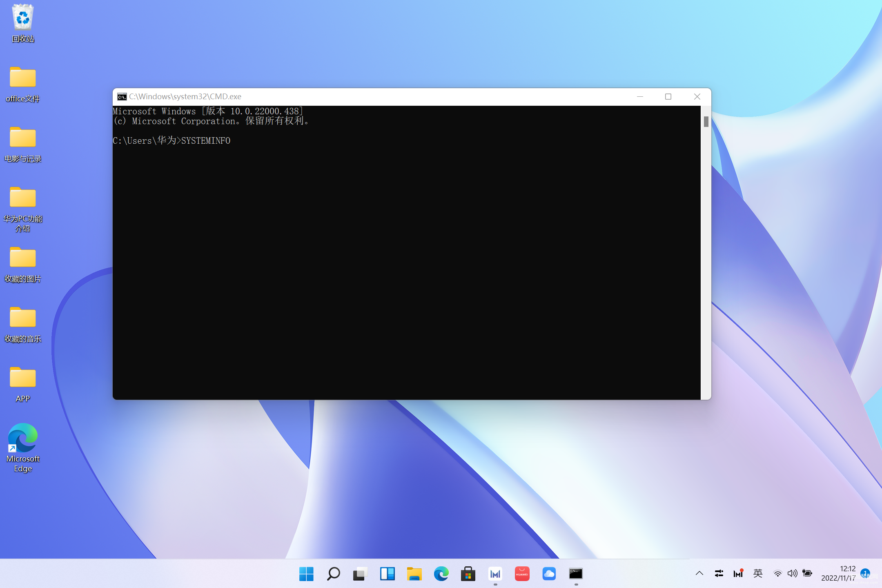Open the volume speaker tray icon
This screenshot has width=882, height=588.
tap(792, 573)
